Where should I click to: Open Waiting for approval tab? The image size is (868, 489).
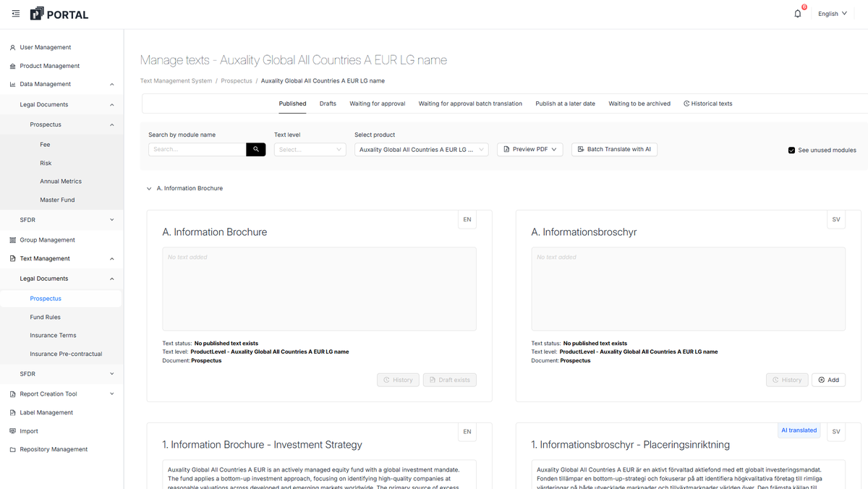(x=378, y=103)
